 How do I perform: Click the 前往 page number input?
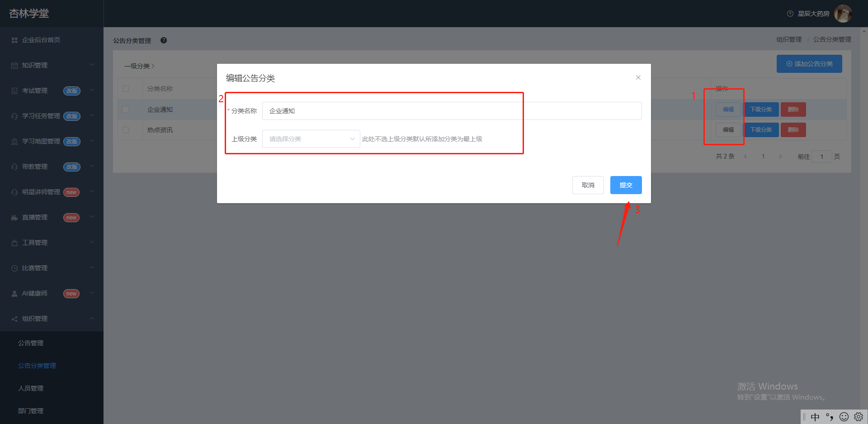821,157
